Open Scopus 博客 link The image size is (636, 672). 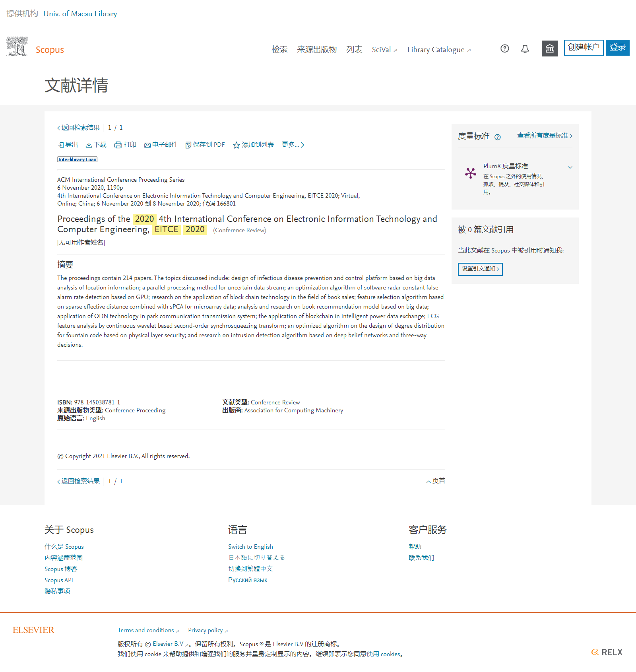pos(61,569)
